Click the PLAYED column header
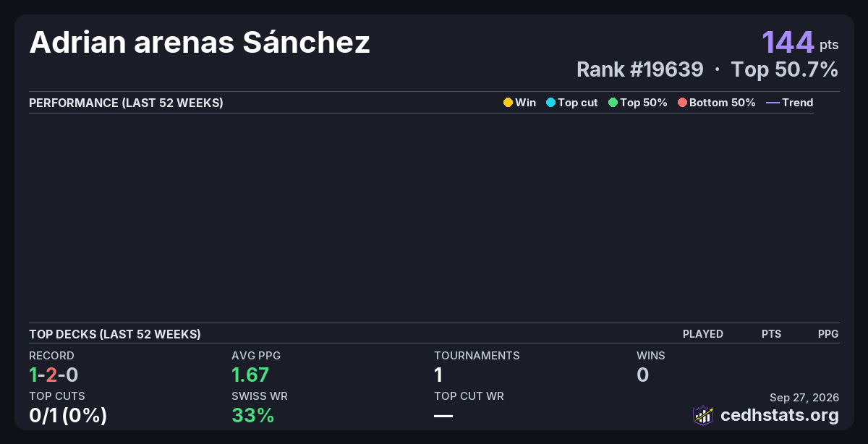Viewport: 868px width, 444px height. point(703,334)
